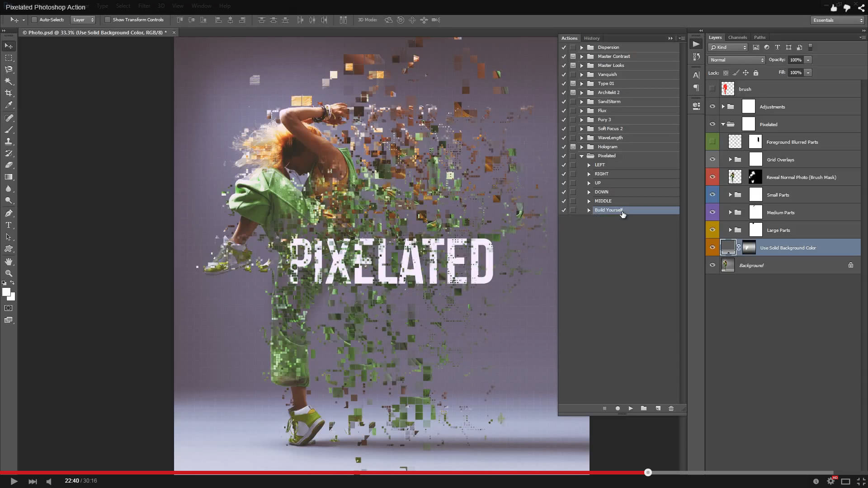Switch to the Channels tab
The height and width of the screenshot is (488, 868).
(x=738, y=37)
